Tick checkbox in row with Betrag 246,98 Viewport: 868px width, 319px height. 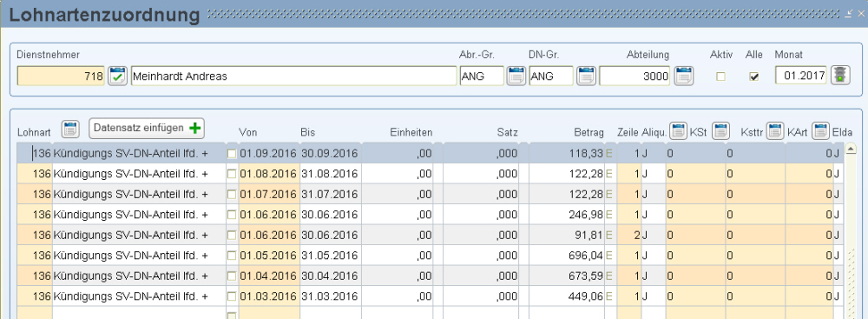coord(232,215)
